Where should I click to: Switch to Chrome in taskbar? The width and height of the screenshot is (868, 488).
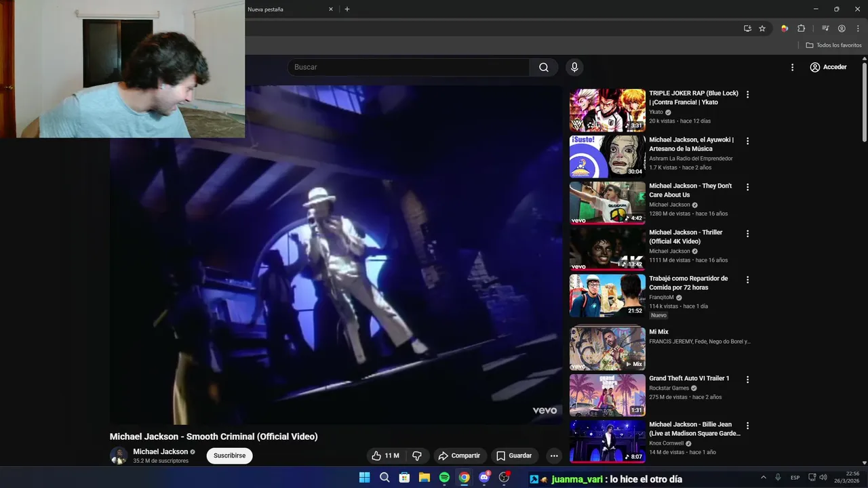464,478
